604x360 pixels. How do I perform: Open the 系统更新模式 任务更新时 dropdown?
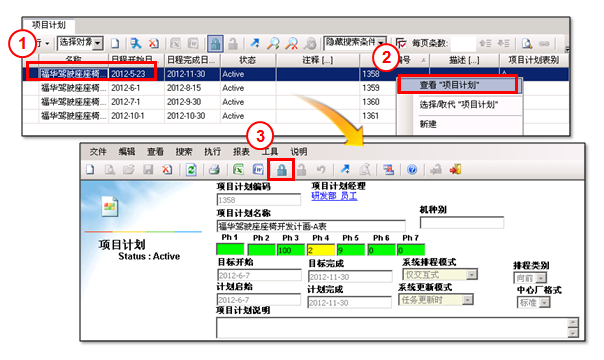[x=467, y=300]
